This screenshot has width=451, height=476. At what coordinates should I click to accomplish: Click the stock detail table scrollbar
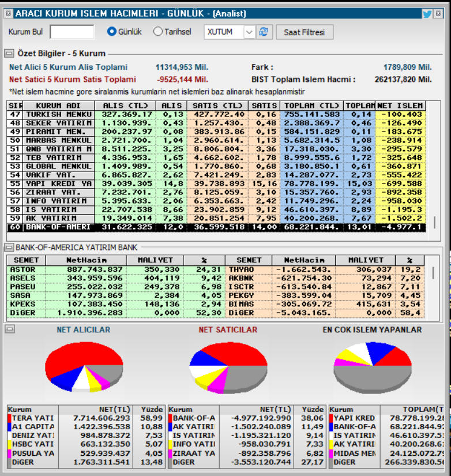pos(433,273)
